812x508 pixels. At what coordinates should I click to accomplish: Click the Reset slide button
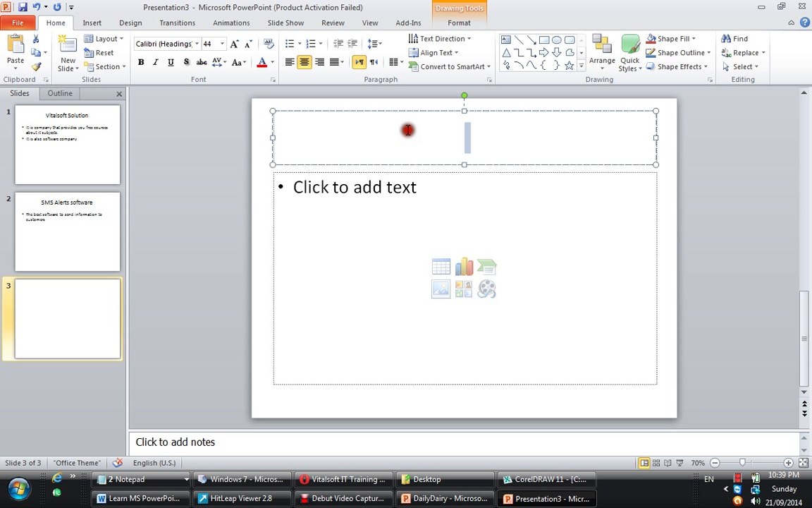[x=99, y=52]
